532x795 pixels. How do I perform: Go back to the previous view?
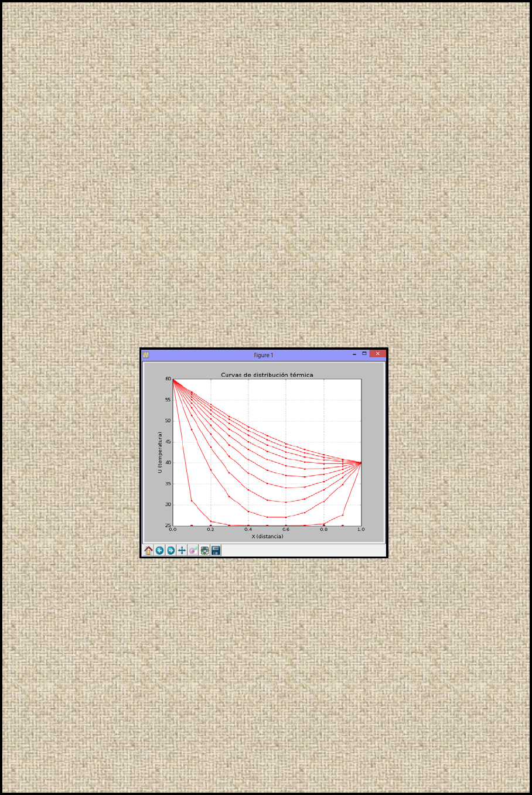pos(159,550)
